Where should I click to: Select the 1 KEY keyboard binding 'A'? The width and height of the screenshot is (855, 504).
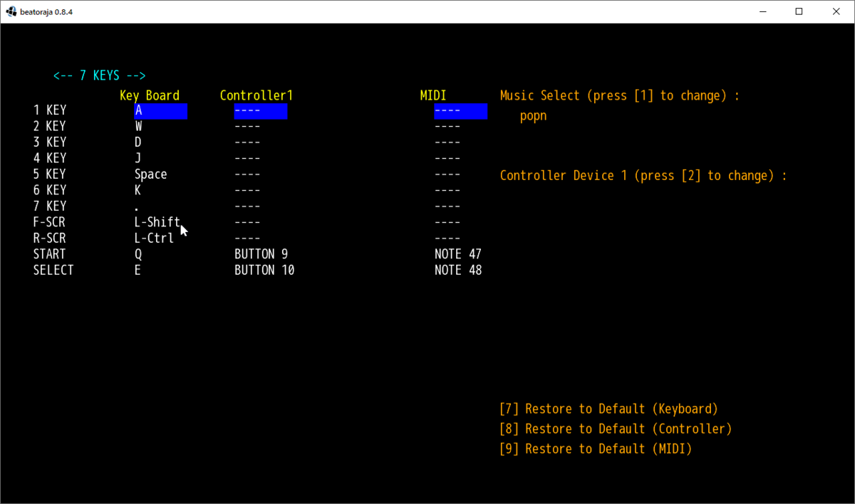coord(161,111)
